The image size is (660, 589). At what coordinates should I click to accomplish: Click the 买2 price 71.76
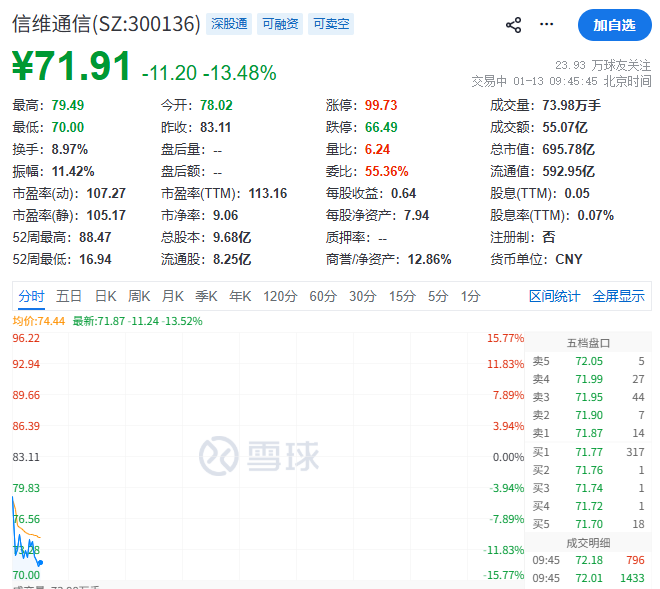[x=589, y=470]
